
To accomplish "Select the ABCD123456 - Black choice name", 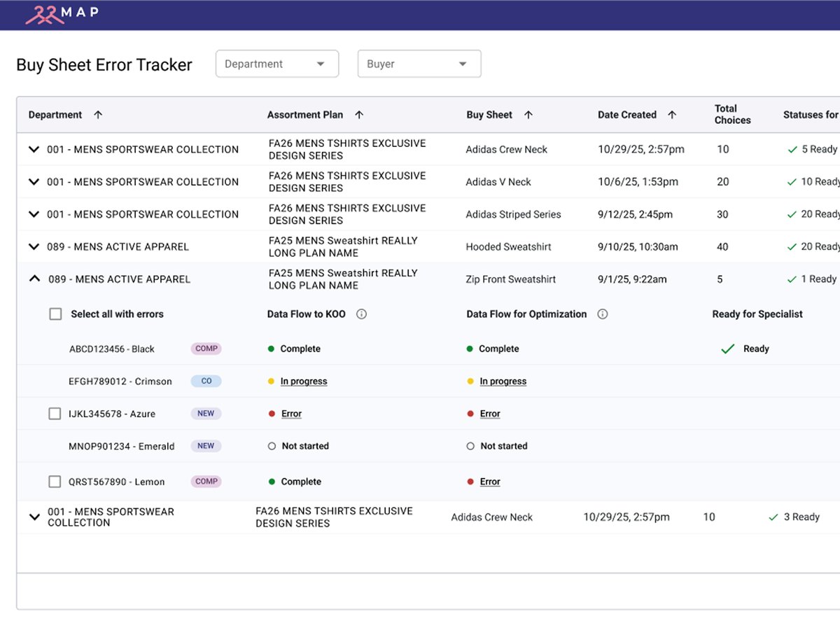I will [112, 349].
